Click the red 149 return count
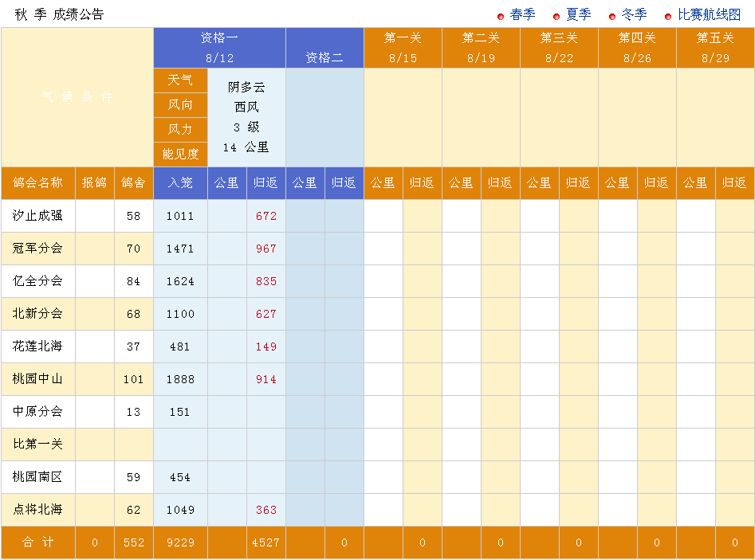 266,347
